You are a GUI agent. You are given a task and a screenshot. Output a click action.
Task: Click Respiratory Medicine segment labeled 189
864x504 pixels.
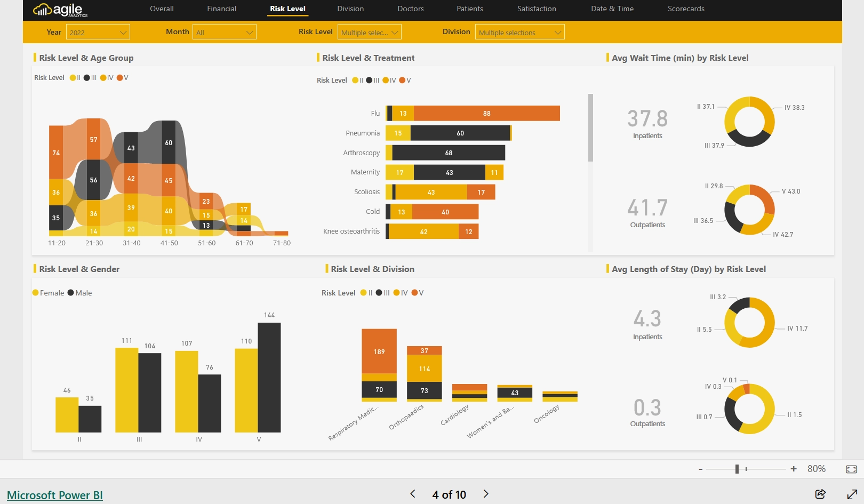pyautogui.click(x=379, y=351)
